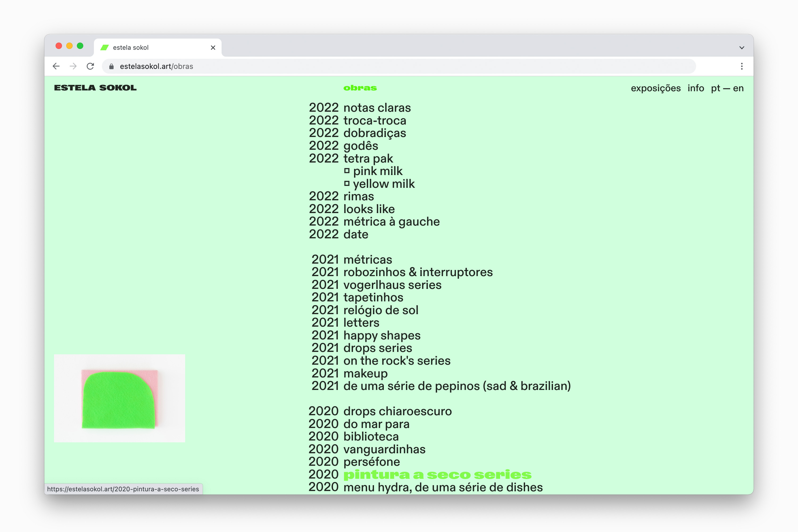Screen dimensions: 798x532
Task: Close the estela sokol tab
Action: 213,48
